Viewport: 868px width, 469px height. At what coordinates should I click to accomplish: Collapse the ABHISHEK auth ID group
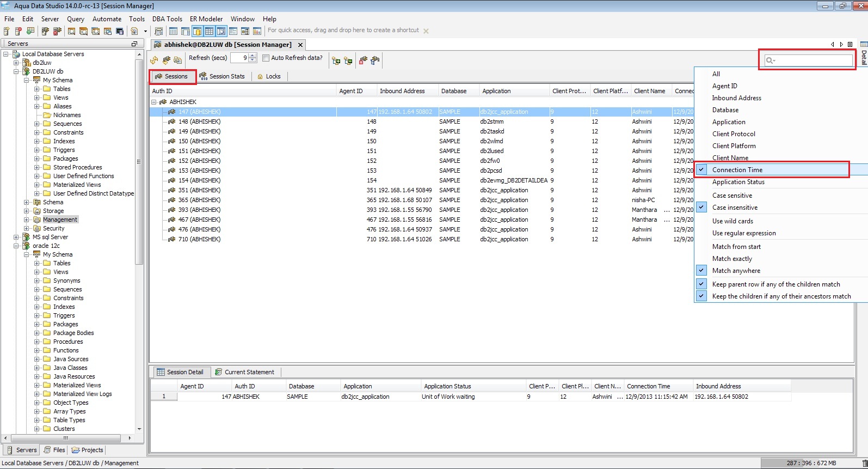(x=154, y=102)
